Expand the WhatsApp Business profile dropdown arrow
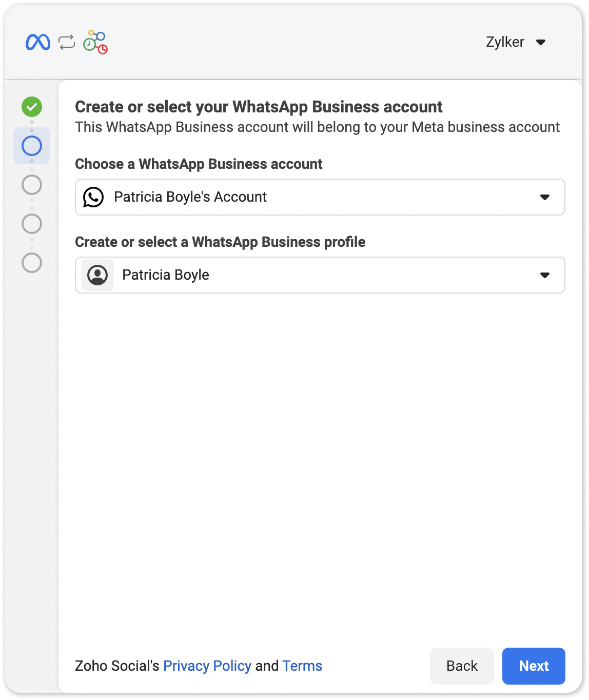The width and height of the screenshot is (589, 700). [545, 275]
